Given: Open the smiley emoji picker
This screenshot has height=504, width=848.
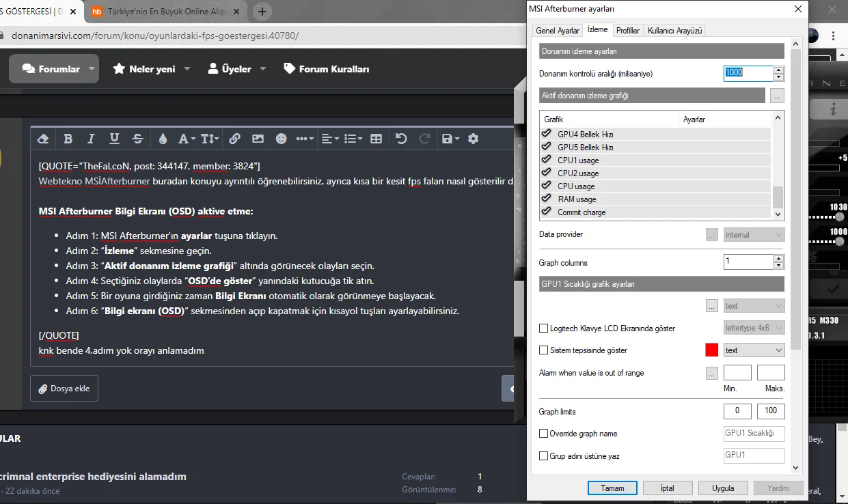Looking at the screenshot, I should pos(281,139).
